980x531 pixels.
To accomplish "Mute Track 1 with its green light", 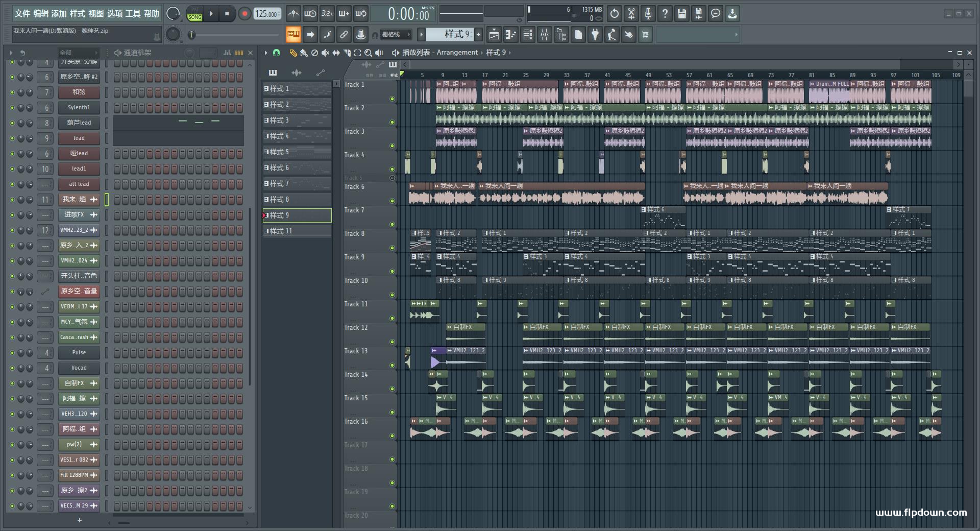I will (392, 99).
